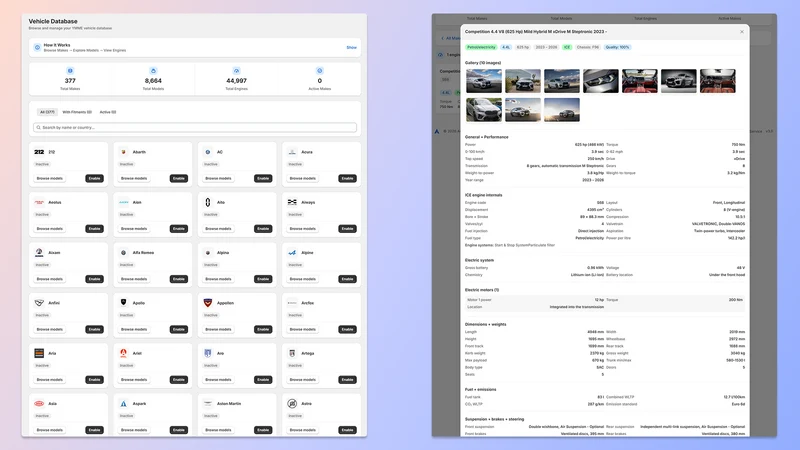This screenshot has width=800, height=450.
Task: Open the first gallery image thumbnail
Action: pos(484,81)
